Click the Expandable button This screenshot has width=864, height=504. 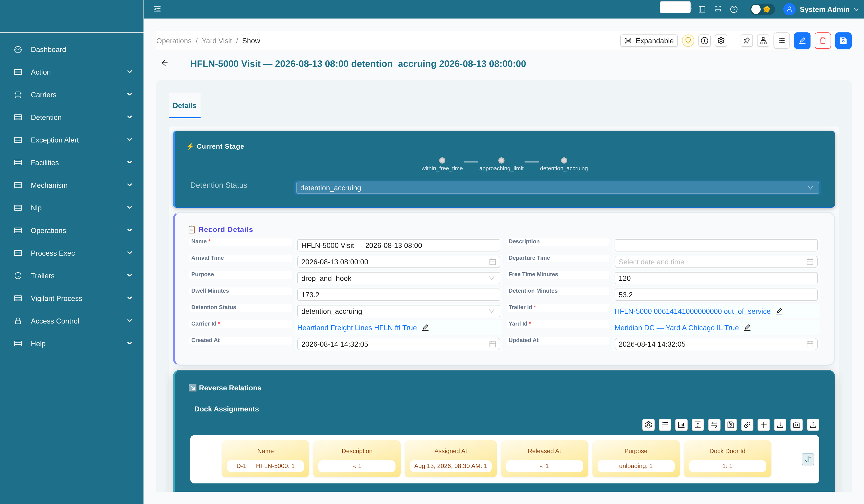point(649,41)
